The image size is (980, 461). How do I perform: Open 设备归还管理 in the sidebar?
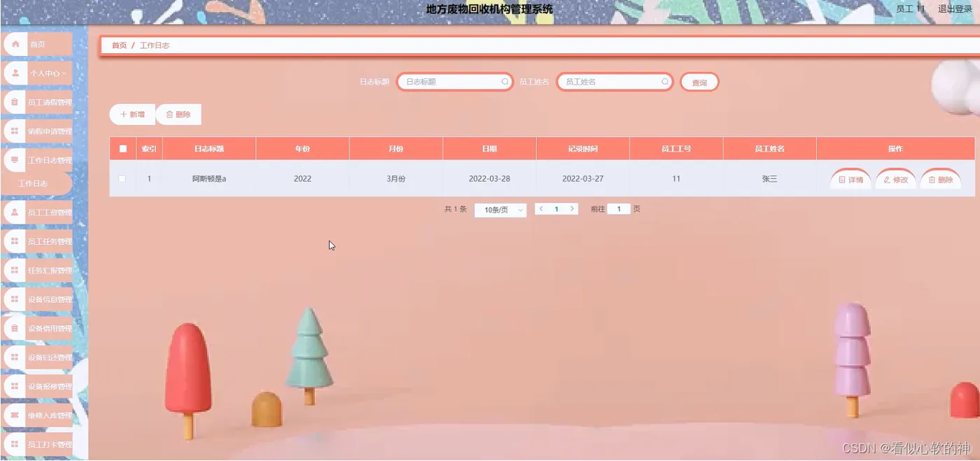pos(38,357)
